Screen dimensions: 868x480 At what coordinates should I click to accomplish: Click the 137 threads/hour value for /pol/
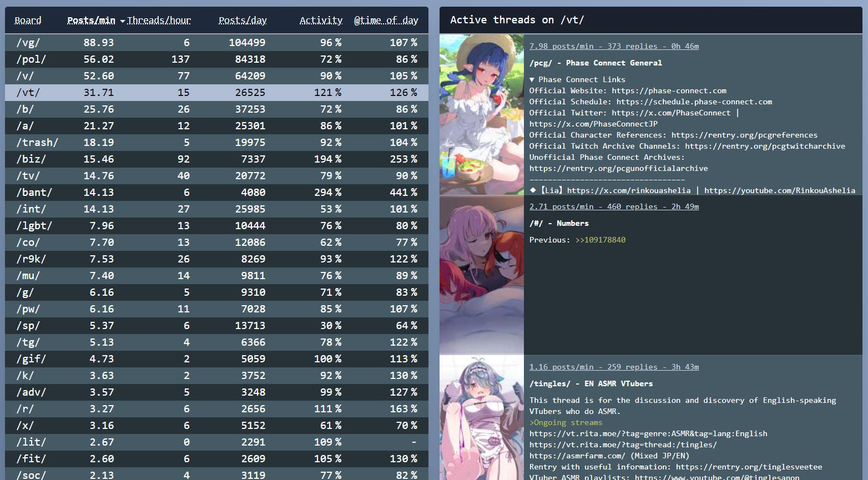[180, 59]
